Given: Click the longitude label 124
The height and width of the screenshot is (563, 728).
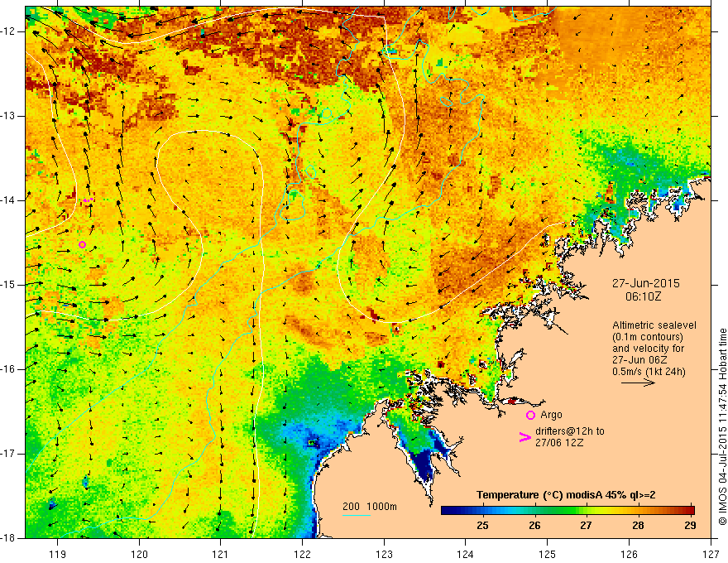Looking at the screenshot, I should (466, 554).
